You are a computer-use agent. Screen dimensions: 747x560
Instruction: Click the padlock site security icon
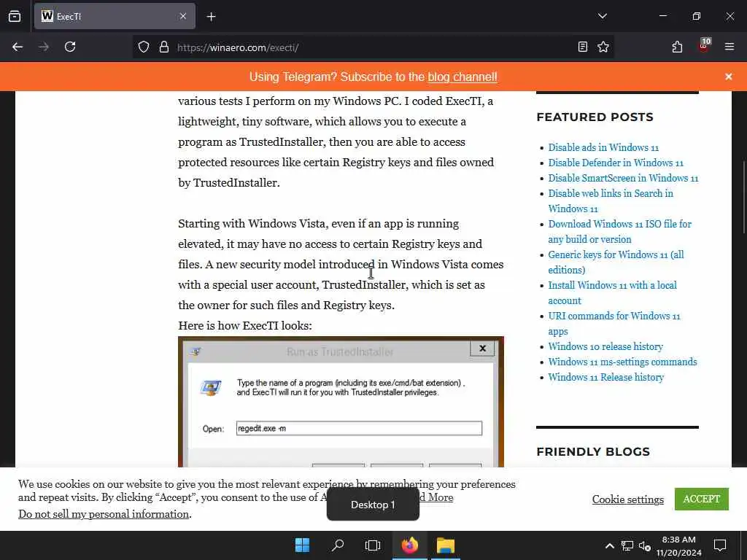164,47
